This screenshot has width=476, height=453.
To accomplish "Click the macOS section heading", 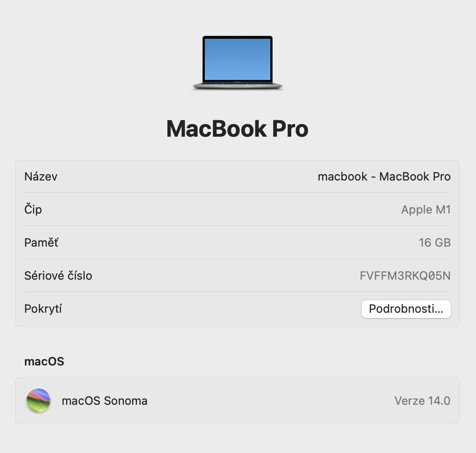I will pyautogui.click(x=44, y=361).
